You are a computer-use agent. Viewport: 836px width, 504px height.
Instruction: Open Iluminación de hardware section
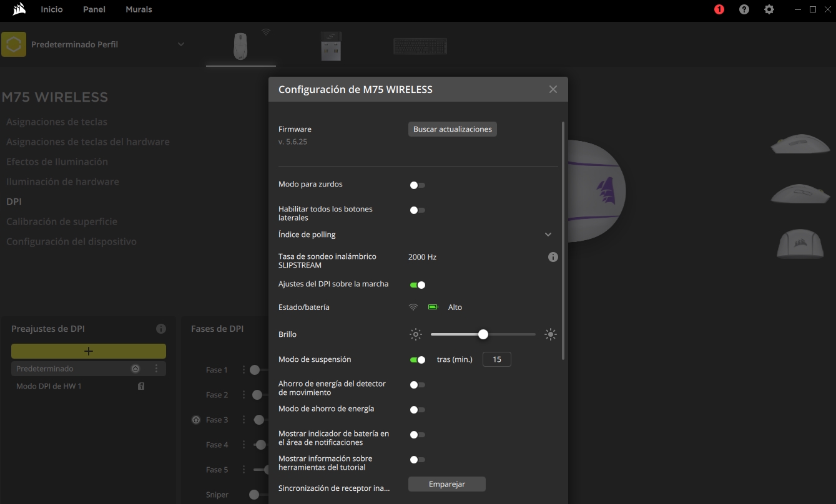tap(62, 182)
